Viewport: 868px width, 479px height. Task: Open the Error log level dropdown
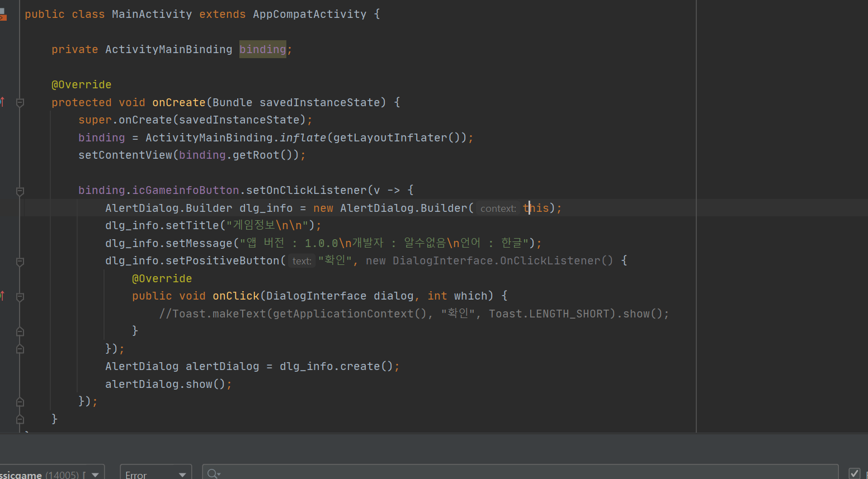155,473
